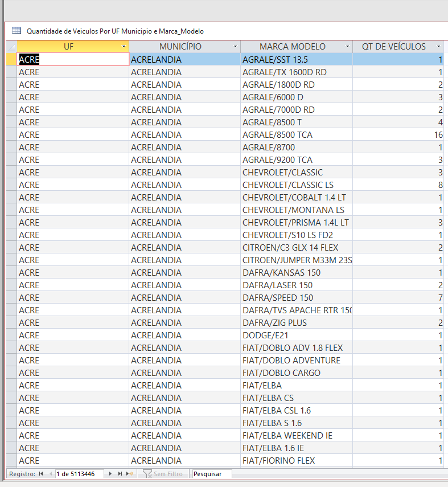Click ACRE in the CHEVROLET/CLASSIC row
The height and width of the screenshot is (487, 448).
pos(73,172)
